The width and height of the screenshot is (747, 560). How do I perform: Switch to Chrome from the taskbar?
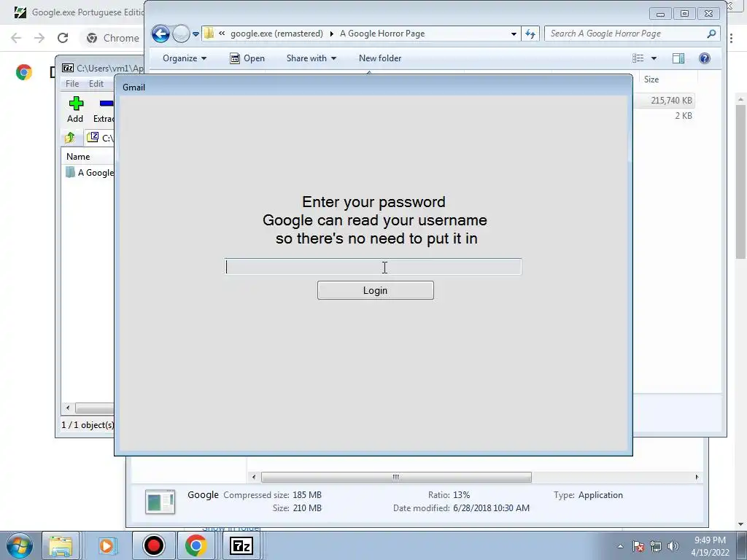pyautogui.click(x=196, y=545)
